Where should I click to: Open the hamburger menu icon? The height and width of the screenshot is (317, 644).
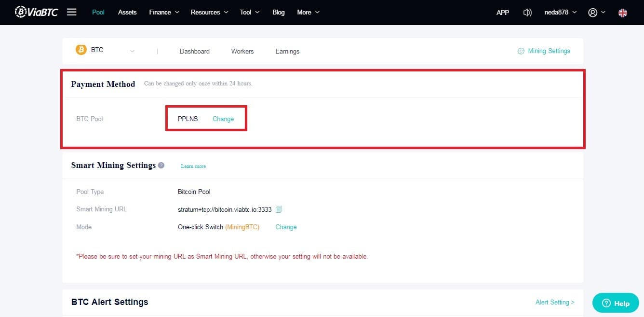click(x=72, y=12)
